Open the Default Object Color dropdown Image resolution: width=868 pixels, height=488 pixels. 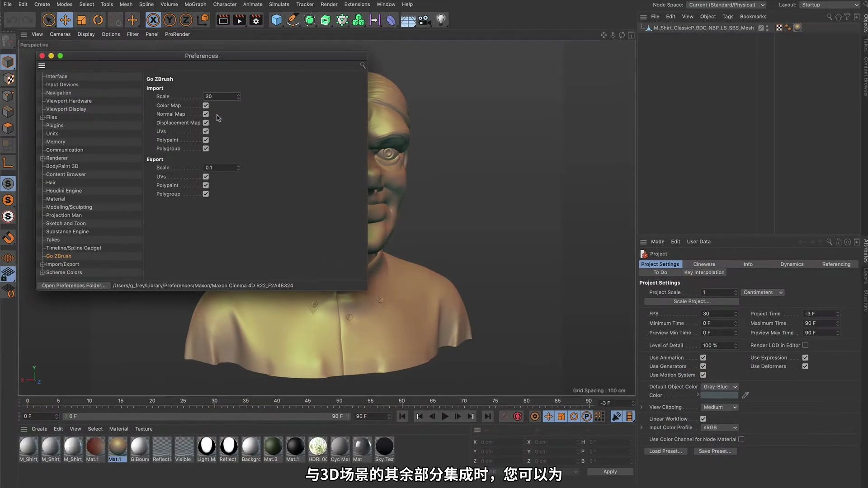tap(719, 386)
